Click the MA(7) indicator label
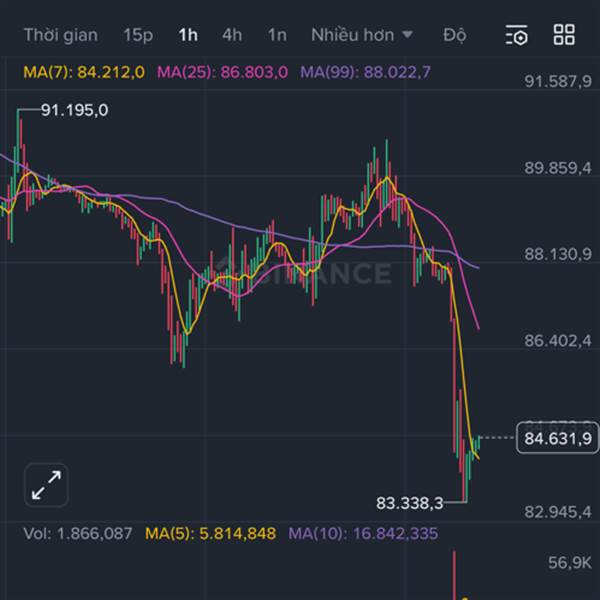 pyautogui.click(x=84, y=72)
